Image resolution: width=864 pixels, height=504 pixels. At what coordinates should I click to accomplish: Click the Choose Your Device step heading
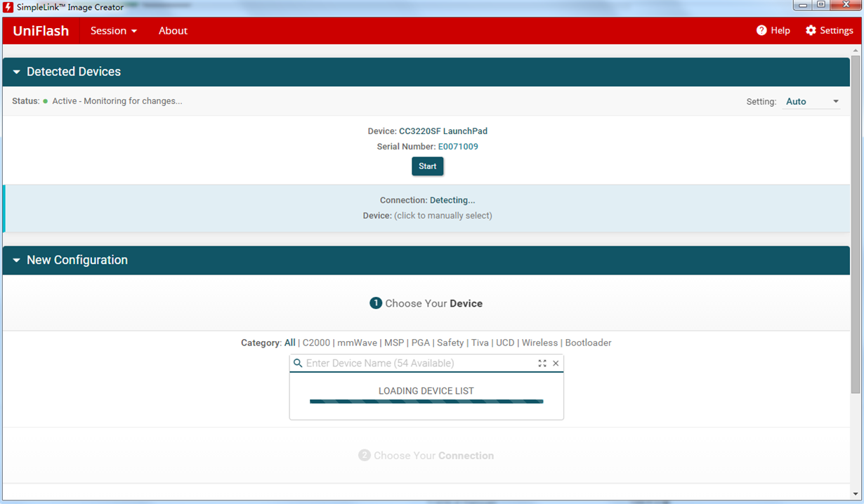[x=426, y=303]
